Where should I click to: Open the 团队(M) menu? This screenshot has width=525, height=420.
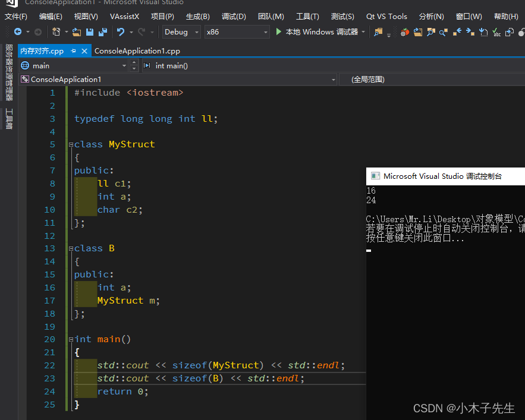pyautogui.click(x=271, y=17)
